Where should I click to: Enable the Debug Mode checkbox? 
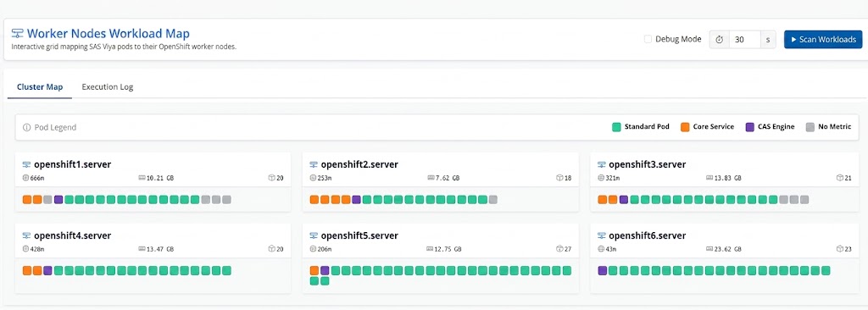(x=648, y=39)
